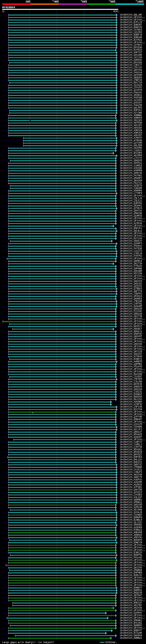146x644 pixels.
Task: Click the alignment bar for UniRef100_B0Z9P6
Action: (61, 153)
